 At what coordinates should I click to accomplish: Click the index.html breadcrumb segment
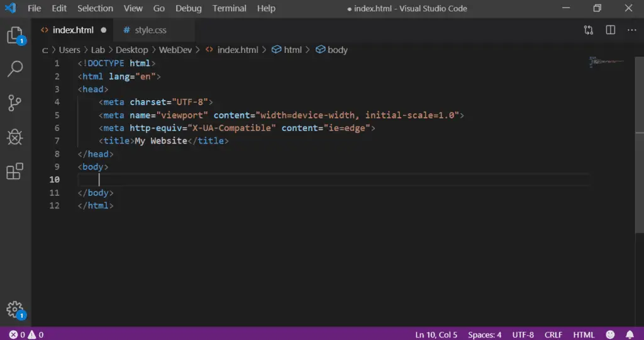232,50
